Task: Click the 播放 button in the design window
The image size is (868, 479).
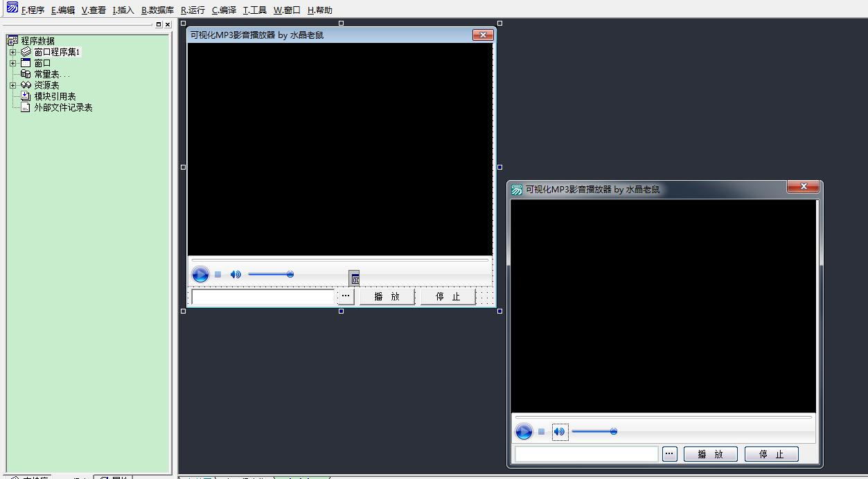Action: 387,296
